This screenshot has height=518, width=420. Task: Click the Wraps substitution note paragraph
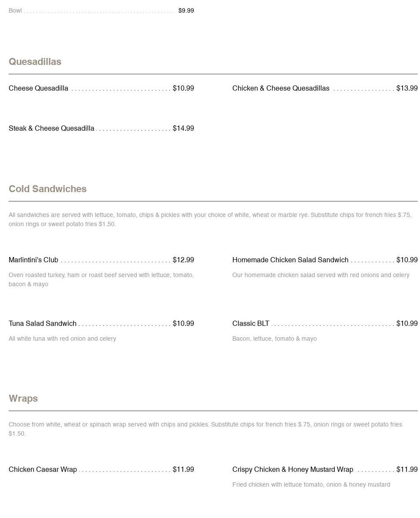(205, 429)
